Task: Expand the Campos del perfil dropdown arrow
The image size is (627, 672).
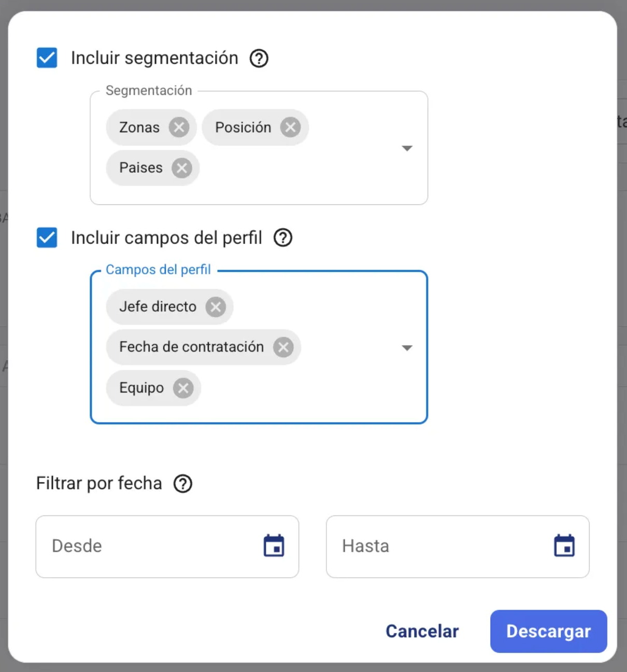Action: coord(407,347)
